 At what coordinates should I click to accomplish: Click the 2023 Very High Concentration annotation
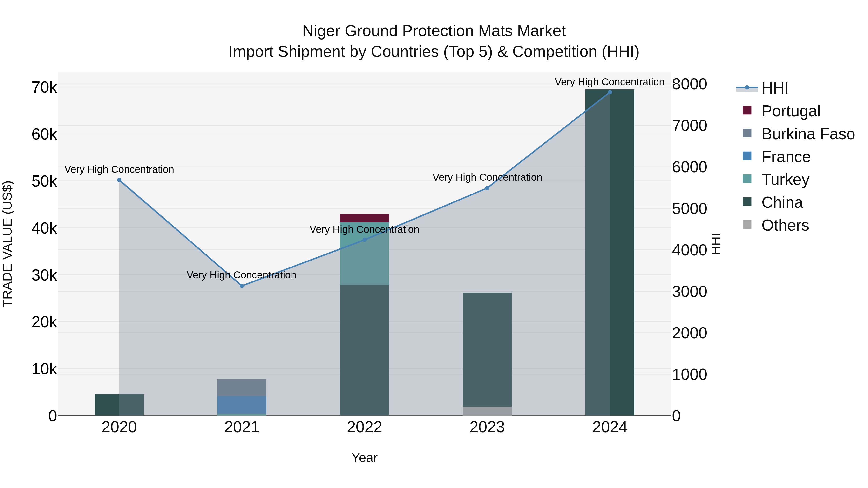click(x=488, y=177)
